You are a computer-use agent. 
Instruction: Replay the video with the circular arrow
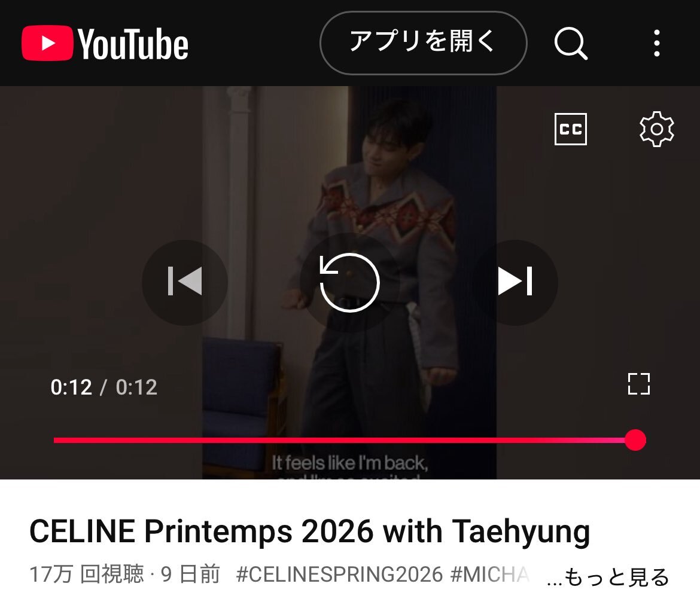coord(349,282)
